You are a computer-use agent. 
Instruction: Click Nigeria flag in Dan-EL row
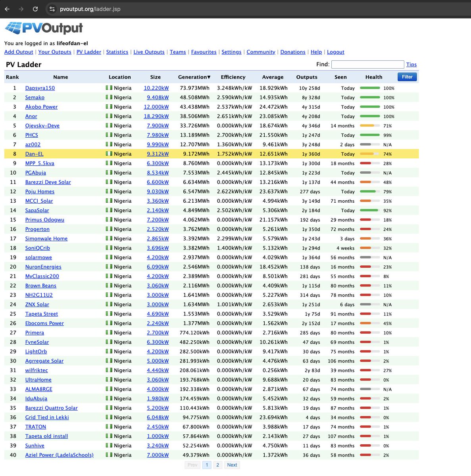tap(109, 154)
